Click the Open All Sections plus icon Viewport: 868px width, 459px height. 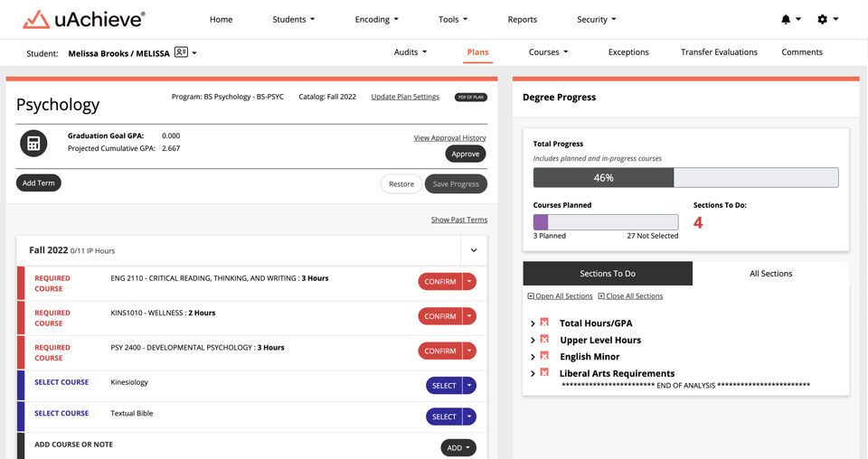[x=531, y=295]
